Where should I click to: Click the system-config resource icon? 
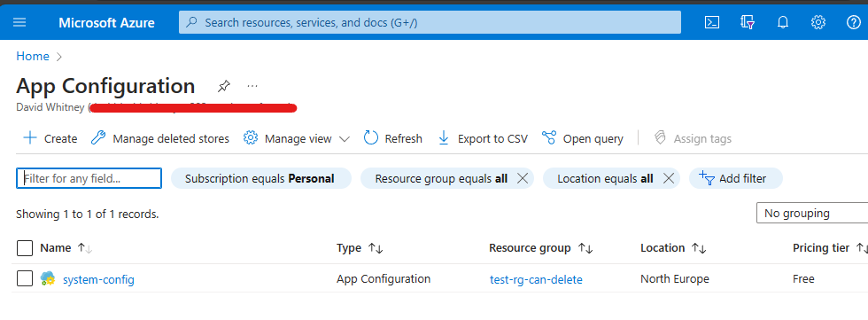point(48,279)
